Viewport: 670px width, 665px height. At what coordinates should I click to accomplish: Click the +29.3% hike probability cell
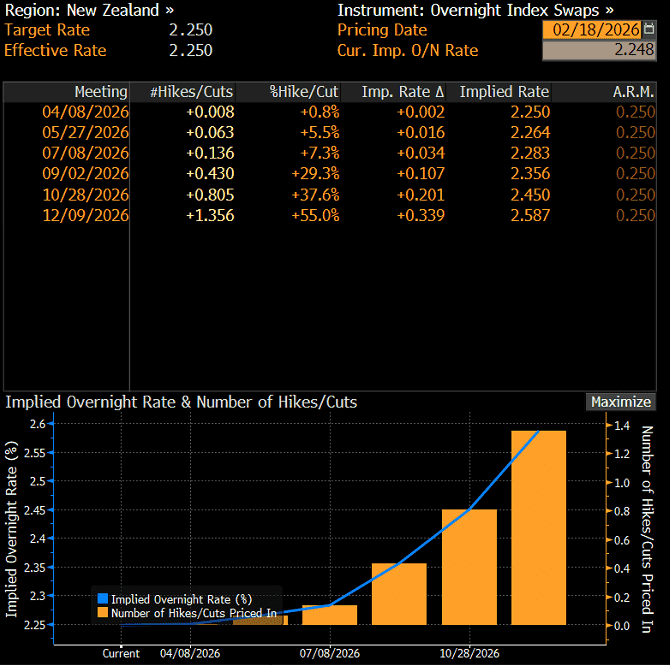pyautogui.click(x=315, y=174)
